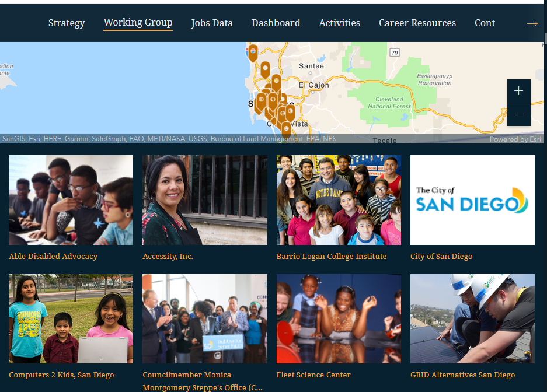Open the Able-Disabled Advocacy link
The width and height of the screenshot is (547, 392).
(53, 257)
